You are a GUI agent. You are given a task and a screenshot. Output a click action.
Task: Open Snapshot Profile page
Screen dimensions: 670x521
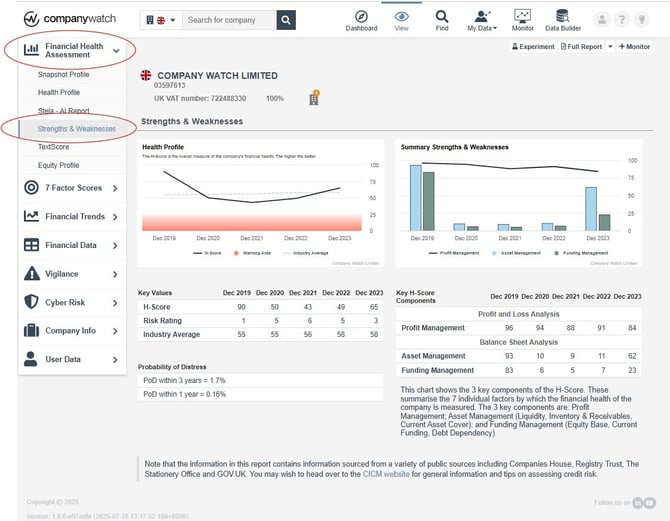click(64, 74)
